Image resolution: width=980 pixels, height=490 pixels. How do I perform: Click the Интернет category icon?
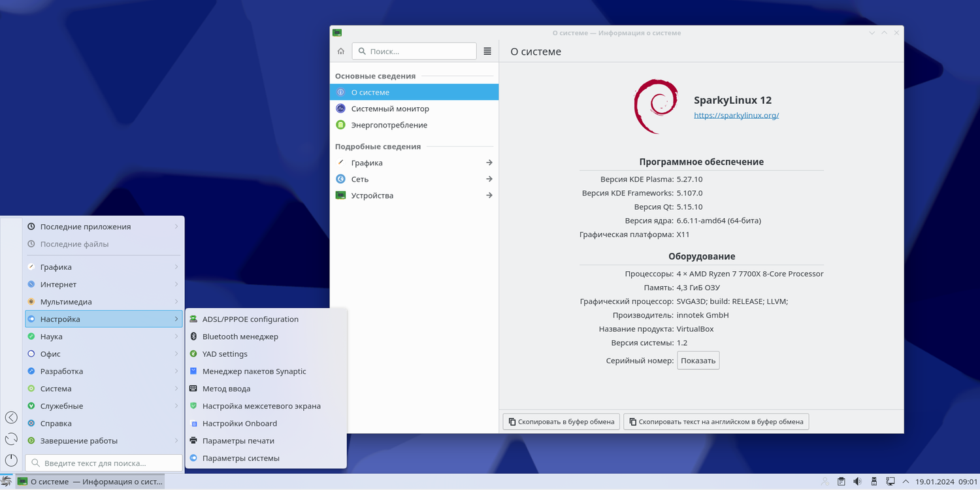click(31, 284)
